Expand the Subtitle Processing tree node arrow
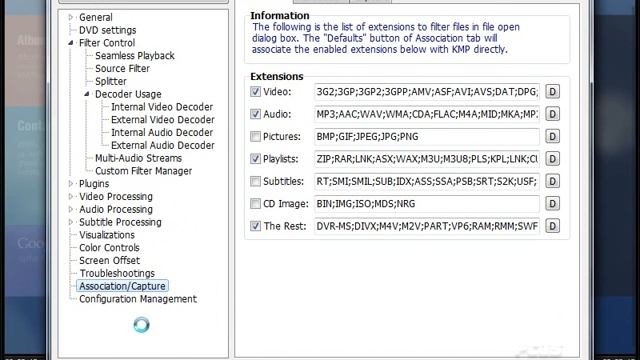The width and height of the screenshot is (640, 360). pos(71,222)
